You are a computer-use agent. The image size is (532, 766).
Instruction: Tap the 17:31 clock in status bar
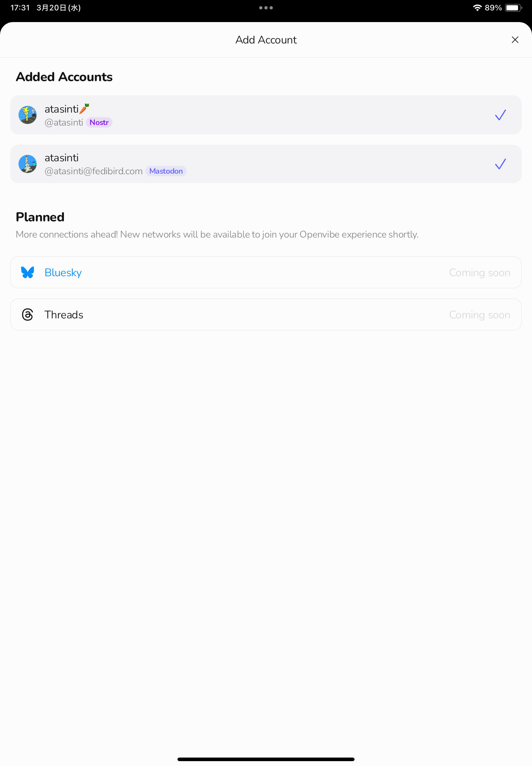(x=20, y=8)
